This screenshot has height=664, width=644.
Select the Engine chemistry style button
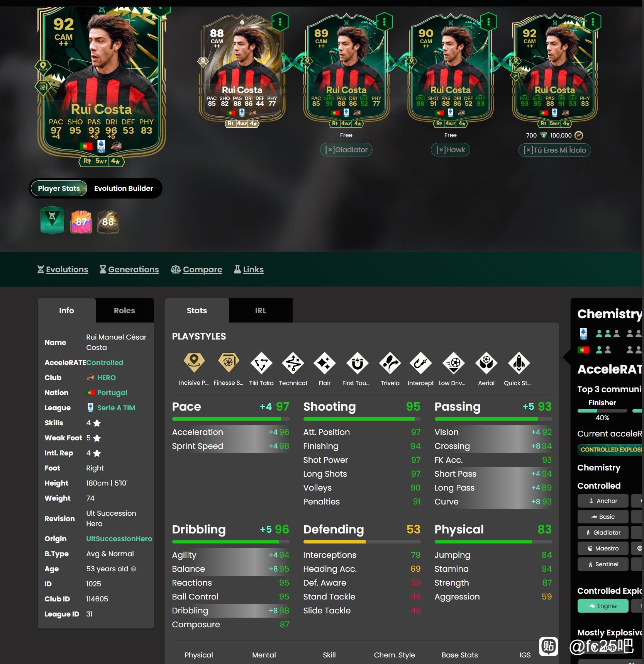coord(603,606)
